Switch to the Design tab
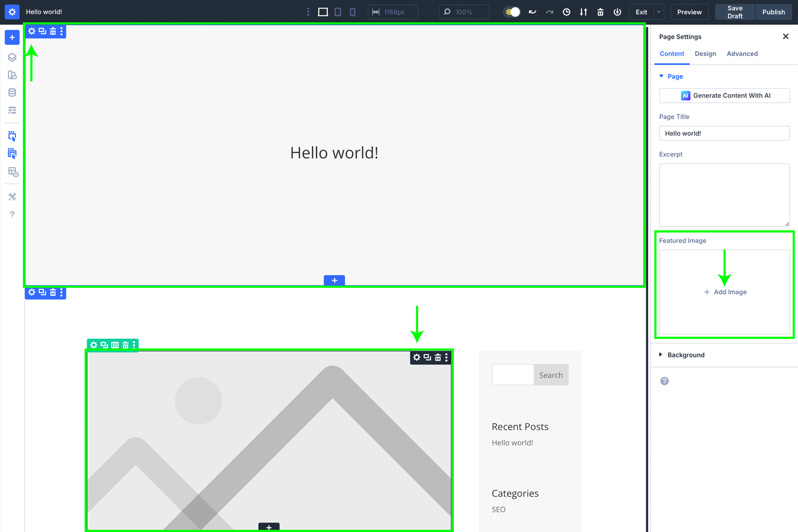 click(705, 53)
